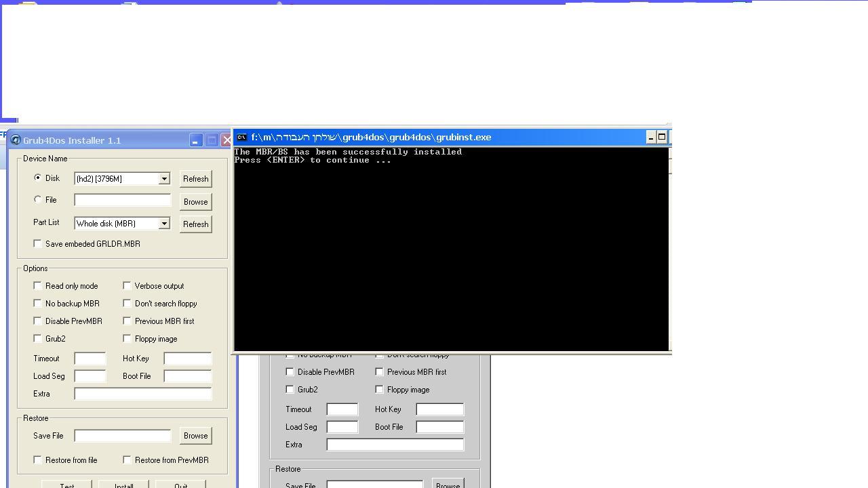
Task: Check Restore from file checkbox
Action: tap(38, 460)
